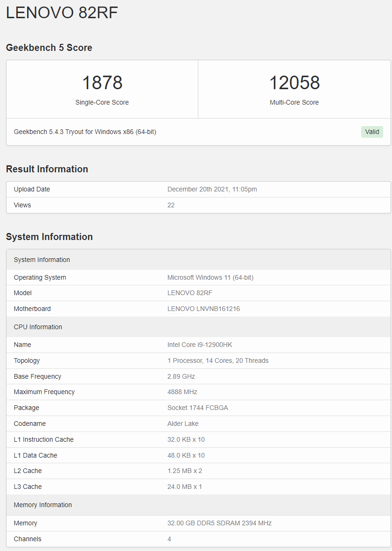
Task: Click the Alder Lake codename value
Action: pyautogui.click(x=183, y=424)
